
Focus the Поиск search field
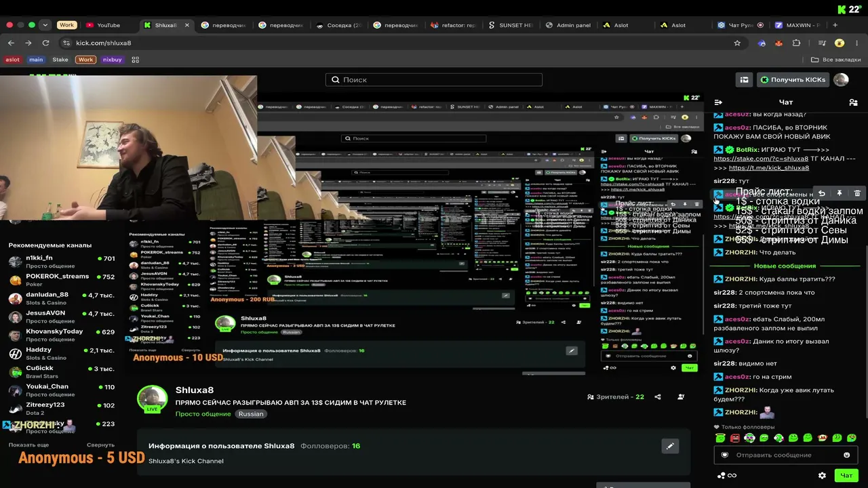click(434, 80)
